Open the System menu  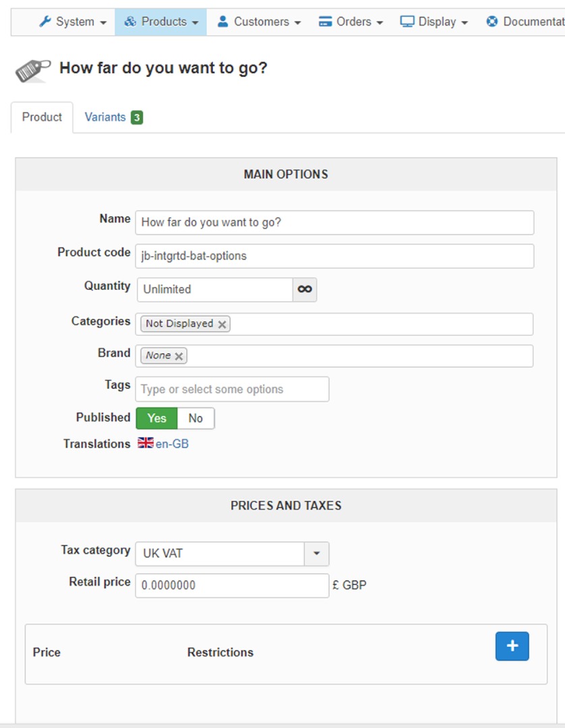[73, 22]
